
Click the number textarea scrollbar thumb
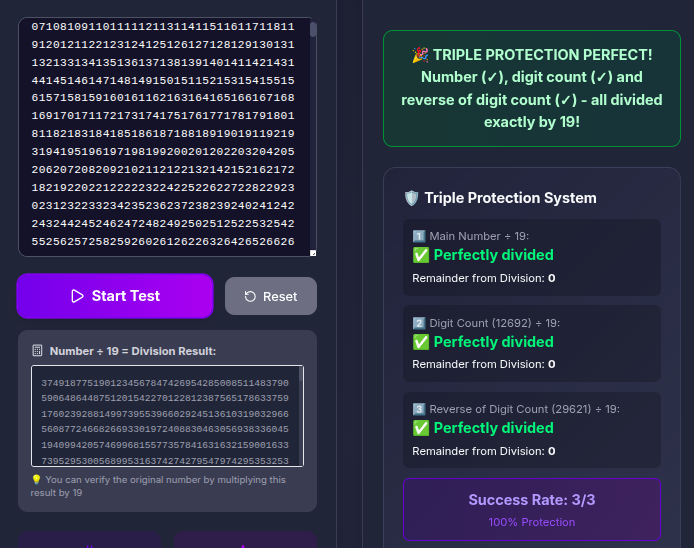tap(313, 30)
